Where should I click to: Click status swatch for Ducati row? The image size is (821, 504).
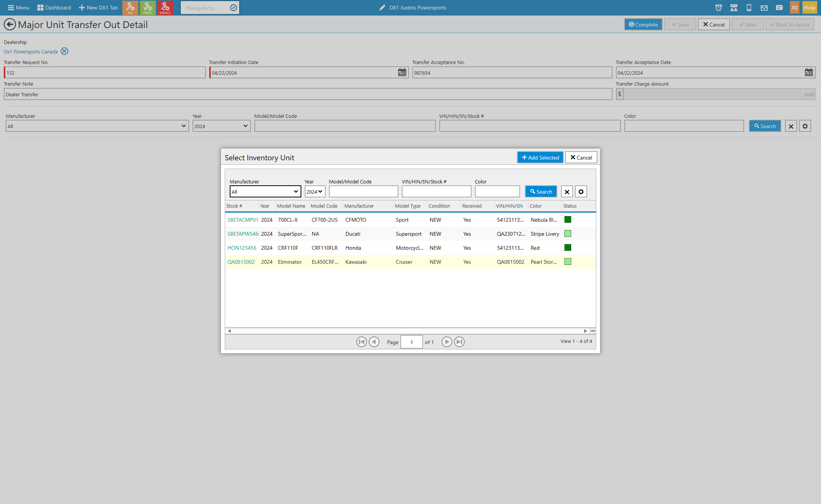pyautogui.click(x=568, y=233)
